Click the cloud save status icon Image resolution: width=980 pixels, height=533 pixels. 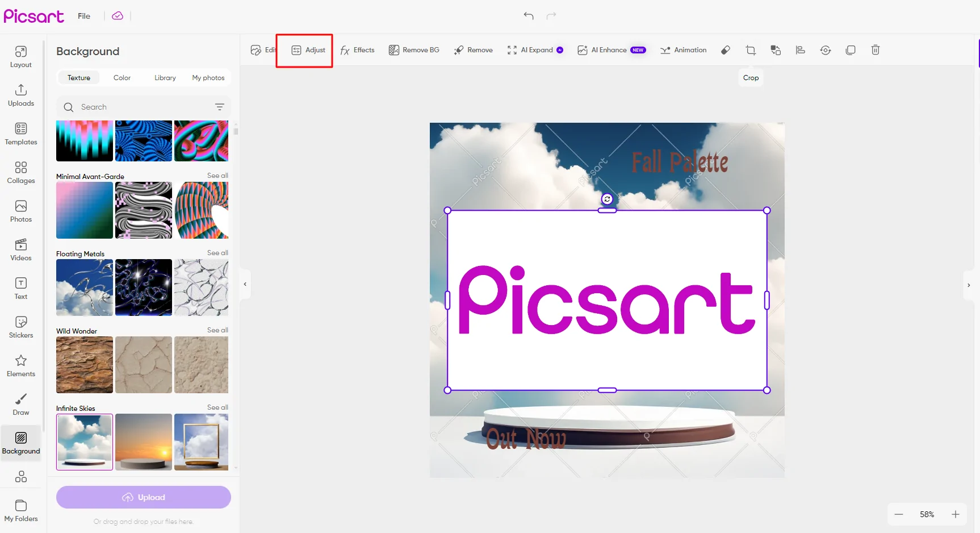point(118,16)
